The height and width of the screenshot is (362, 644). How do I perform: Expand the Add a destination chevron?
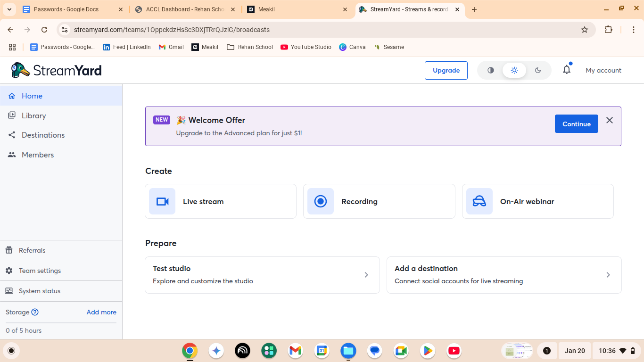point(608,275)
